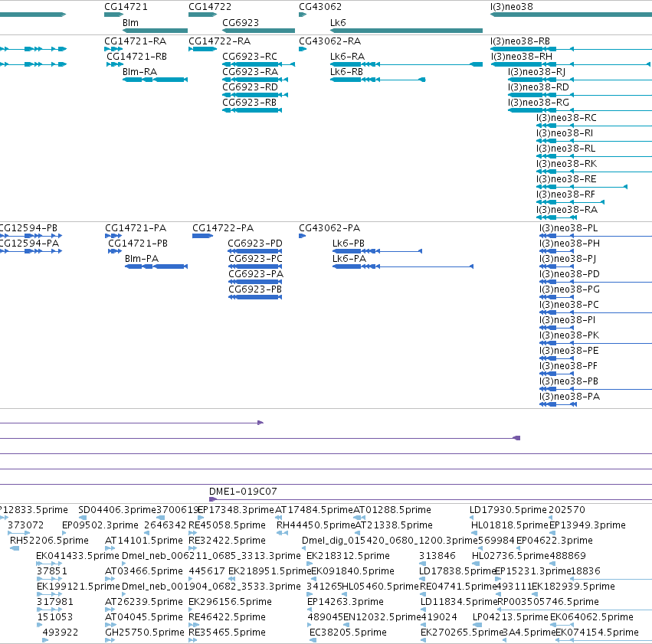The width and height of the screenshot is (652, 644).
Task: Open the CG43062-RA transcript label
Action: [x=329, y=41]
